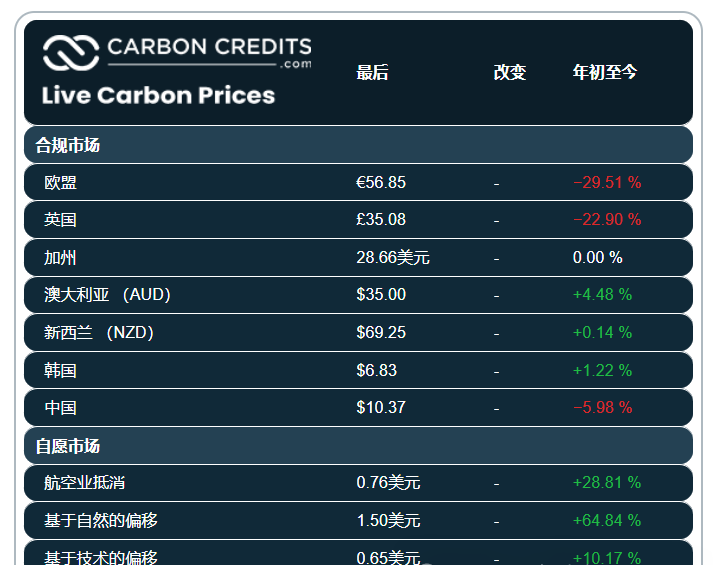
Task: Click the €56.85 EU price value
Action: (x=381, y=182)
